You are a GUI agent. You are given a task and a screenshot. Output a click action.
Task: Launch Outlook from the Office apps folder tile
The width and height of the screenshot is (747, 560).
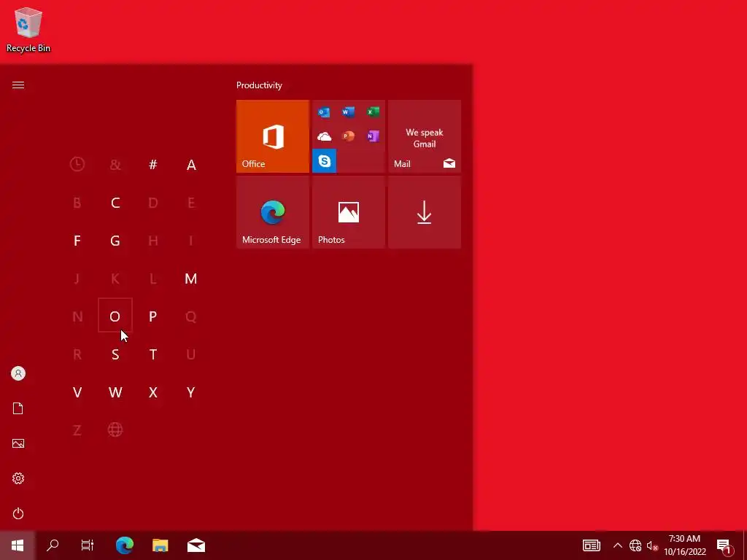324,112
